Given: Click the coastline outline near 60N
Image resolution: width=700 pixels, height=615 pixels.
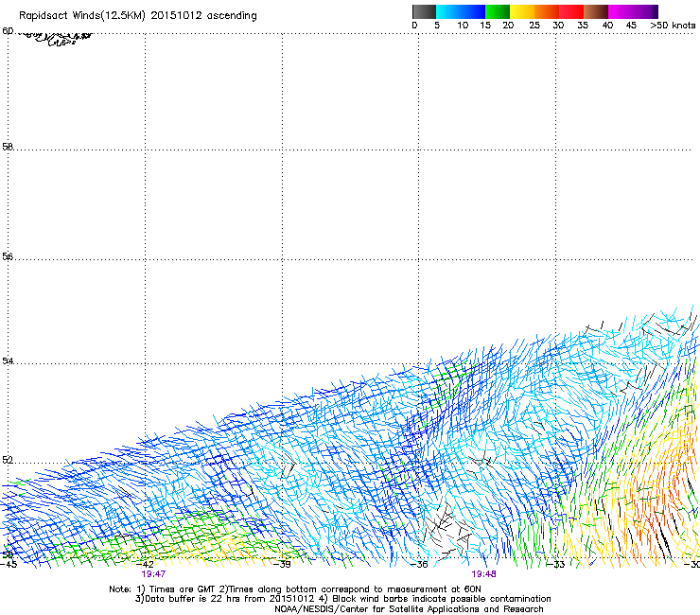Looking at the screenshot, I should pos(56,39).
